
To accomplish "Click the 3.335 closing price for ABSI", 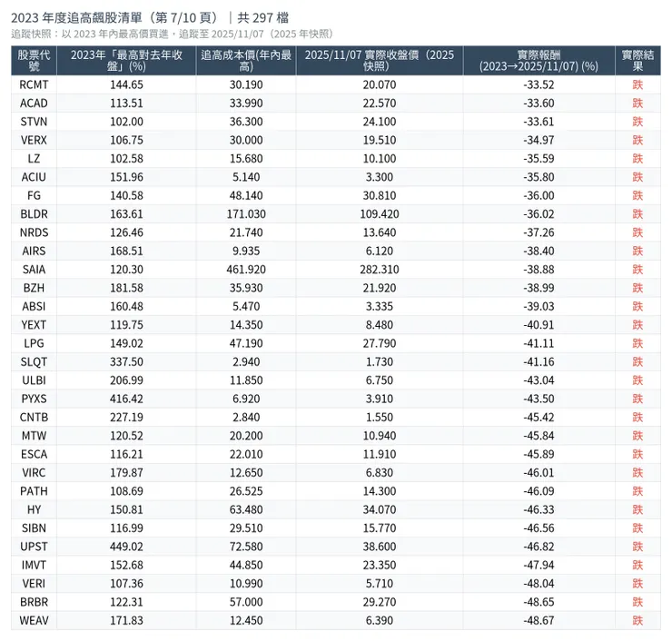I will coord(380,306).
